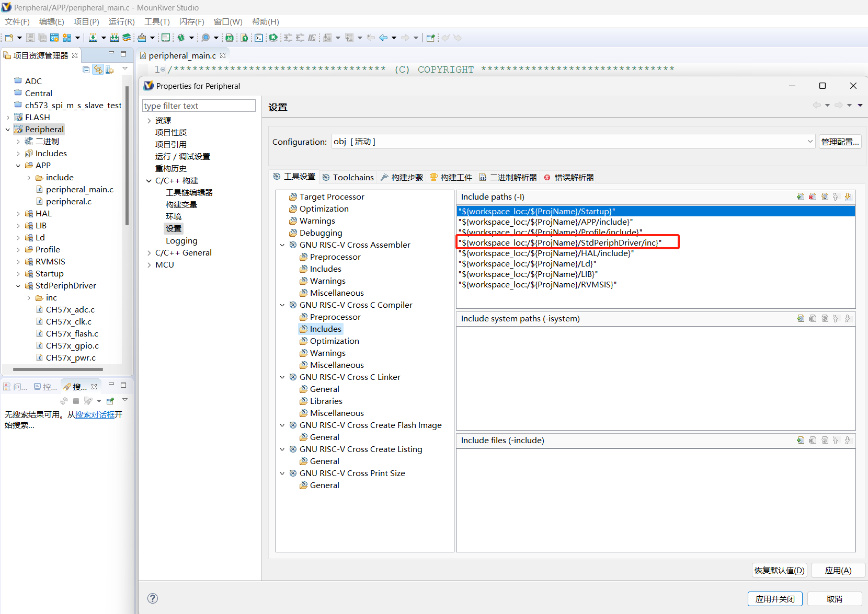
Task: Select the HAL/include include path entry
Action: click(x=656, y=253)
